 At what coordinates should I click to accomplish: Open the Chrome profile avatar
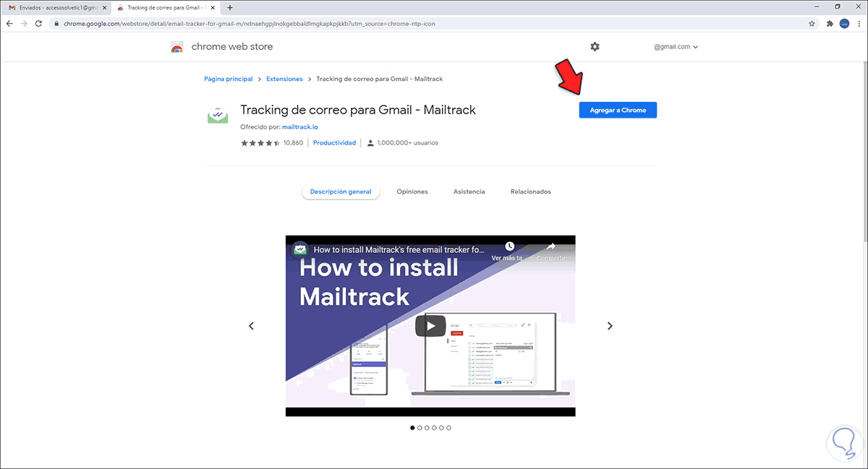point(844,23)
